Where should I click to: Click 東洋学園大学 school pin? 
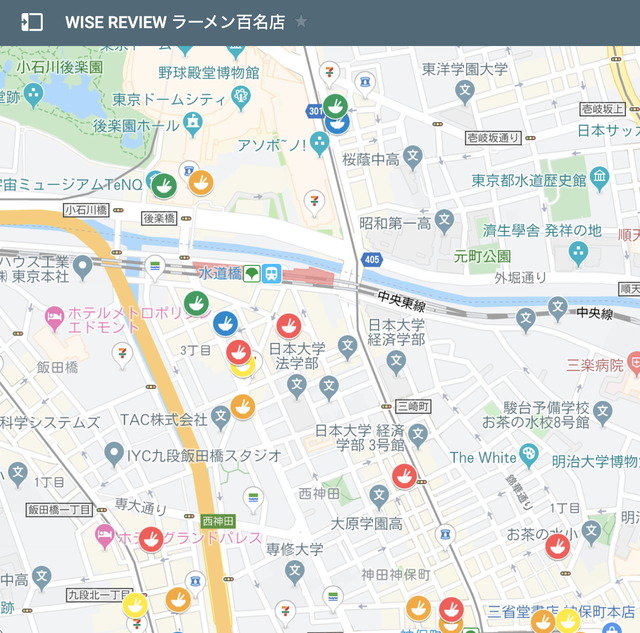465,91
